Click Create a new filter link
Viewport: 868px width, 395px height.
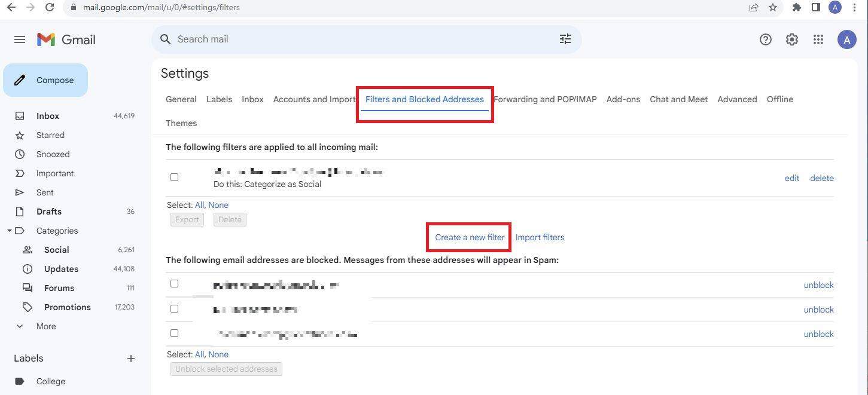[470, 237]
